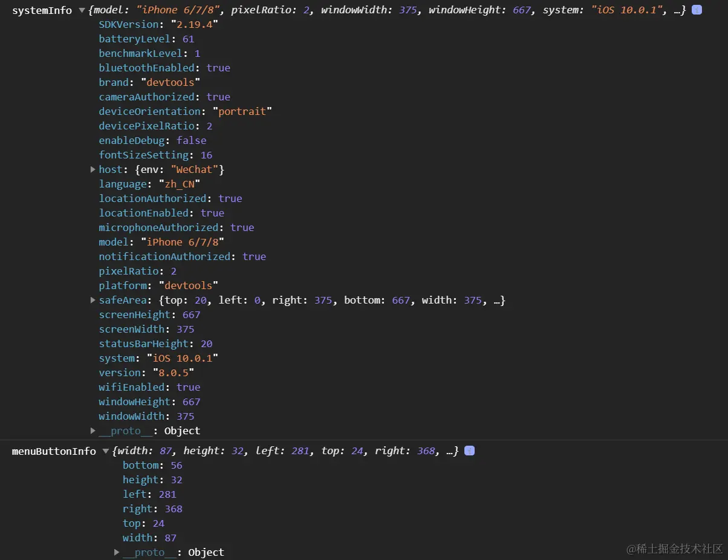Click the menuButtonInfo log label
The image size is (728, 560).
pos(54,451)
